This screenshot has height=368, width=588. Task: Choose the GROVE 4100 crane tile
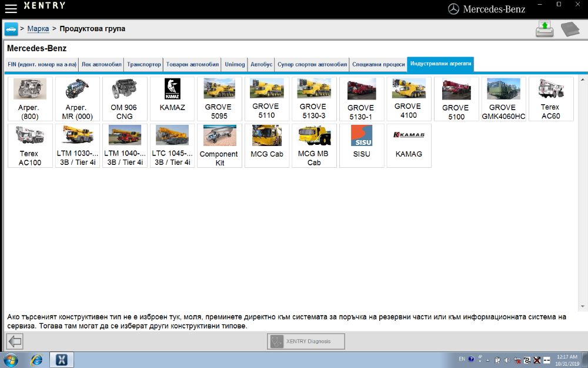point(409,99)
